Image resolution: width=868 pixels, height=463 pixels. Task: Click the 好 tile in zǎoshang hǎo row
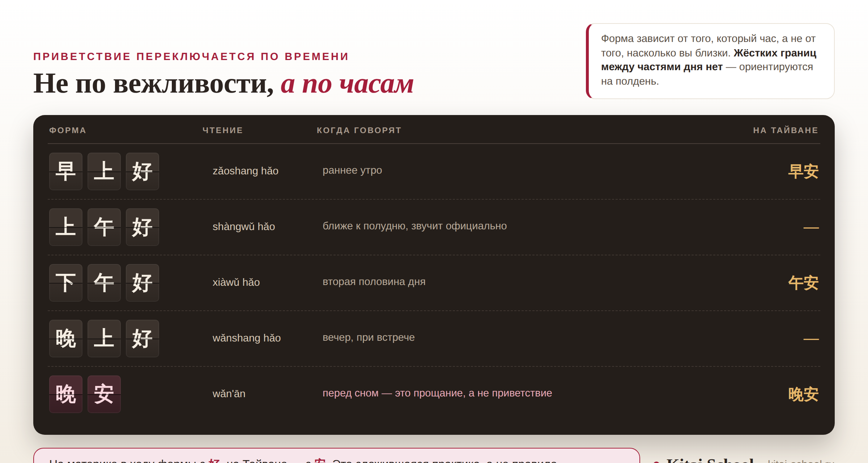click(142, 171)
